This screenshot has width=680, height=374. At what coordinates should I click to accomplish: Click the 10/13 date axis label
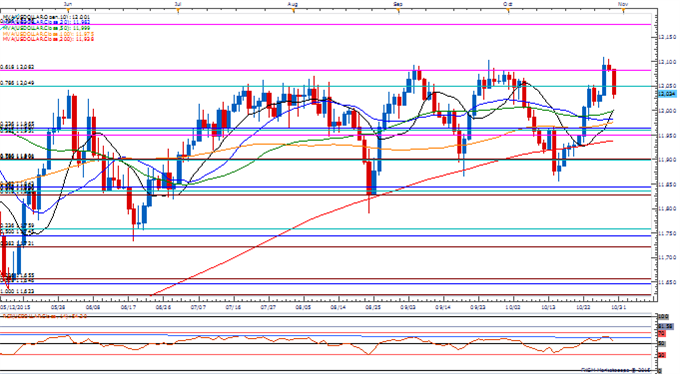[549, 307]
